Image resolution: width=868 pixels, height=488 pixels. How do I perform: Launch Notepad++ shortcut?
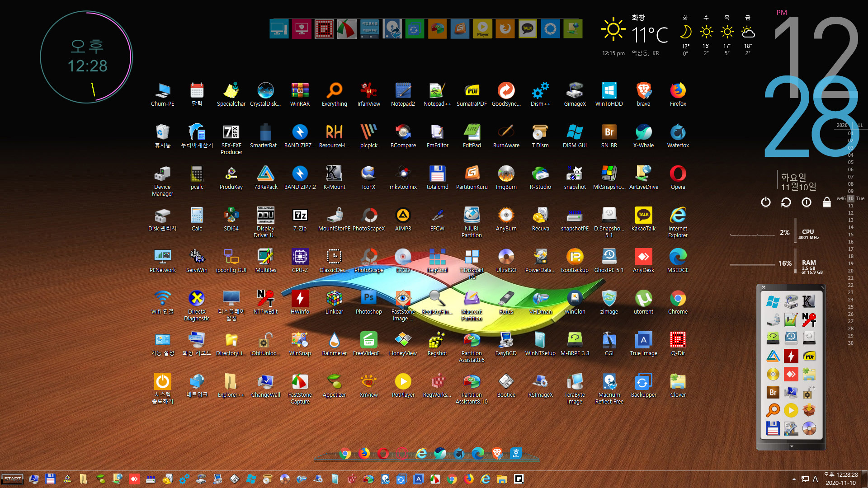[x=437, y=94]
